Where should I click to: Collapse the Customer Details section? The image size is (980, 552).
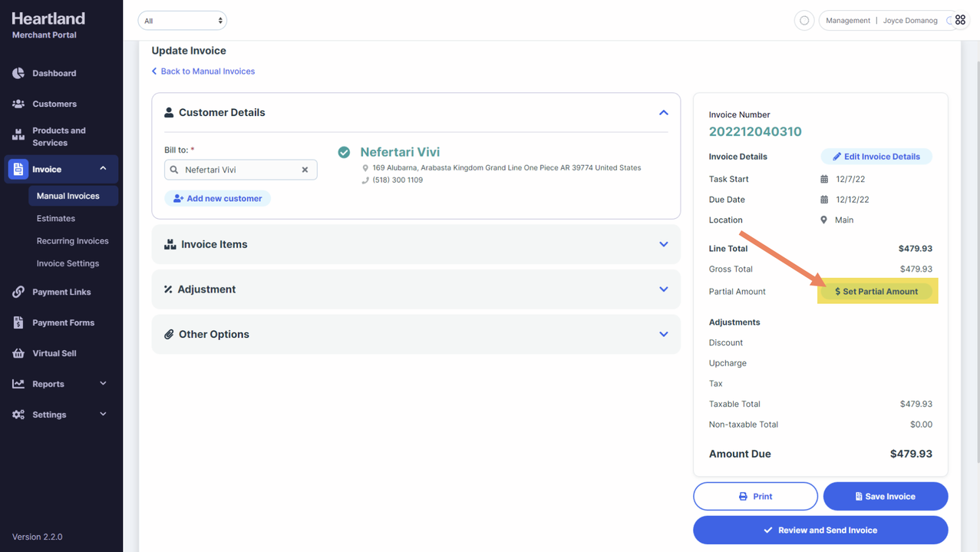[663, 113]
